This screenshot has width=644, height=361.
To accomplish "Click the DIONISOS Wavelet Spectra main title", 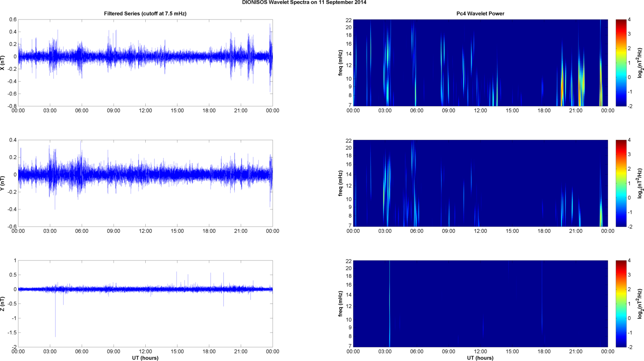I will pos(304,3).
